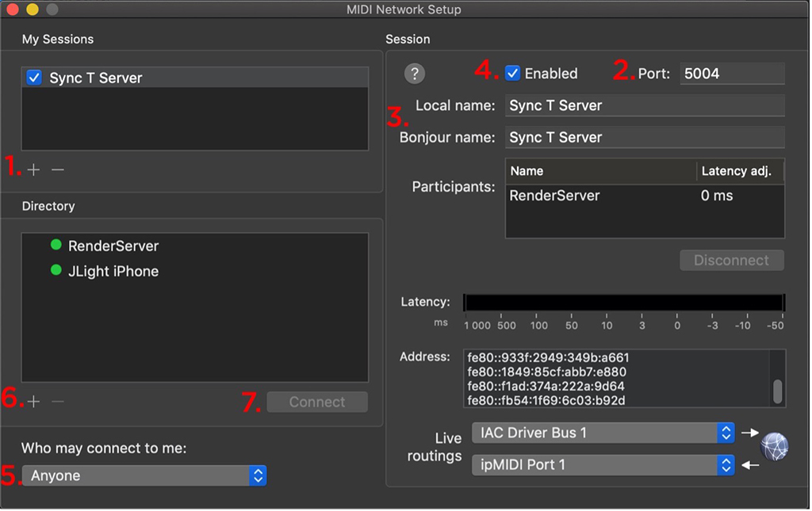Click the minus button under Directory list

pos(57,402)
